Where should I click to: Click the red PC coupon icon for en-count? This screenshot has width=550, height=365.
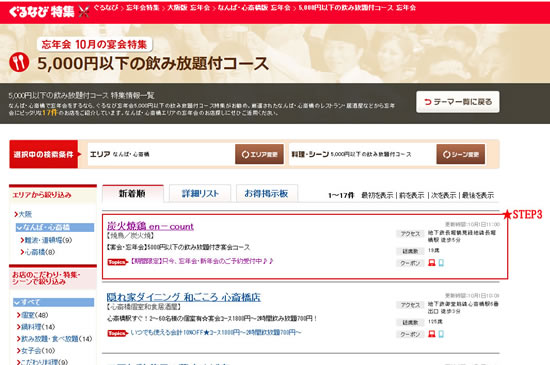(x=432, y=263)
